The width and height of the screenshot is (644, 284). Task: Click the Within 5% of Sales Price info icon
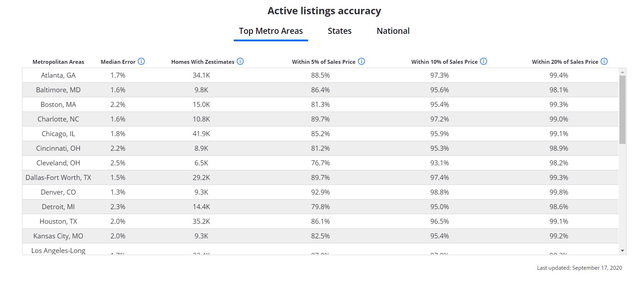[361, 61]
